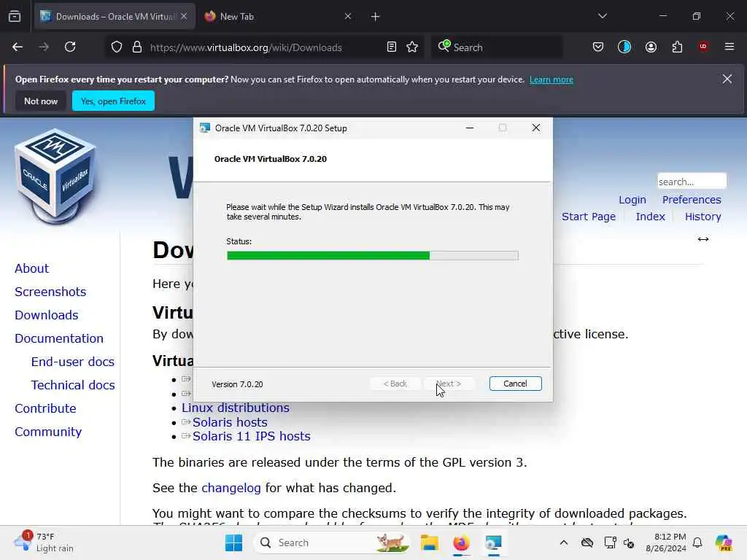Open the History link
This screenshot has height=560, width=747.
(x=703, y=217)
